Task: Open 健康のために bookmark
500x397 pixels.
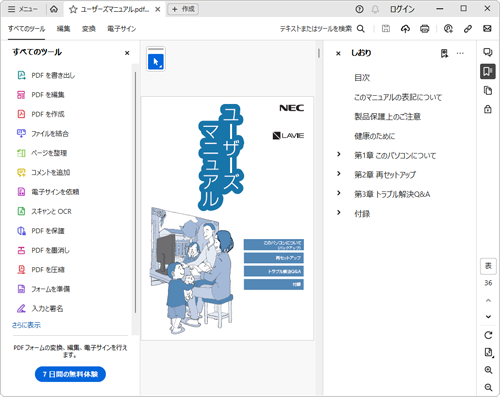Action: (x=375, y=136)
